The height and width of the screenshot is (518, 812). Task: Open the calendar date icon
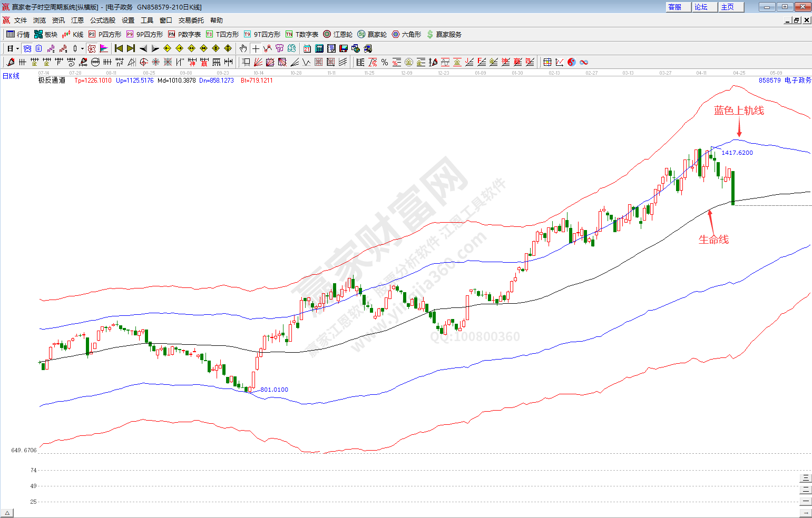click(307, 48)
